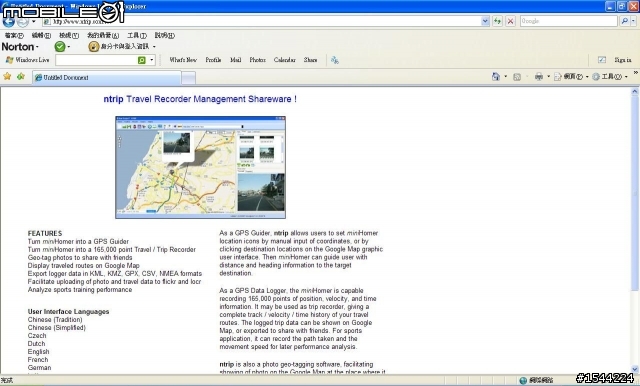Viewport: 640px width, 386px height.
Task: Click Sign in on Windows Live toolbar
Action: [623, 60]
